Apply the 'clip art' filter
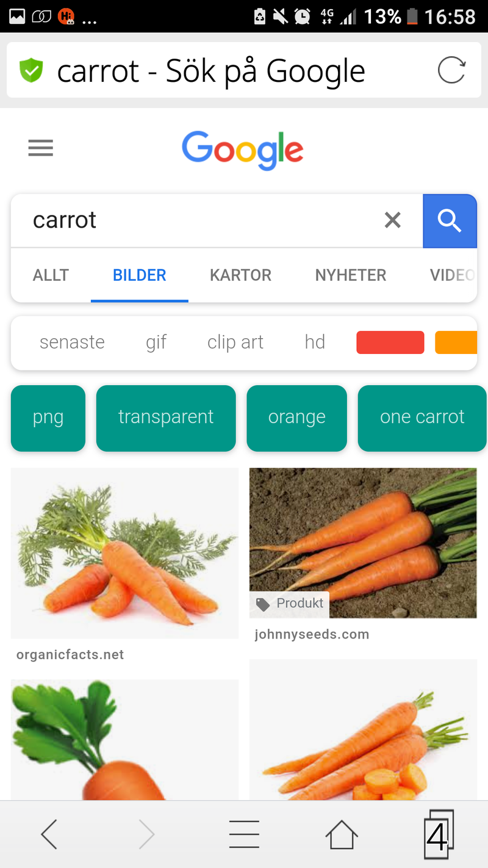 (235, 342)
